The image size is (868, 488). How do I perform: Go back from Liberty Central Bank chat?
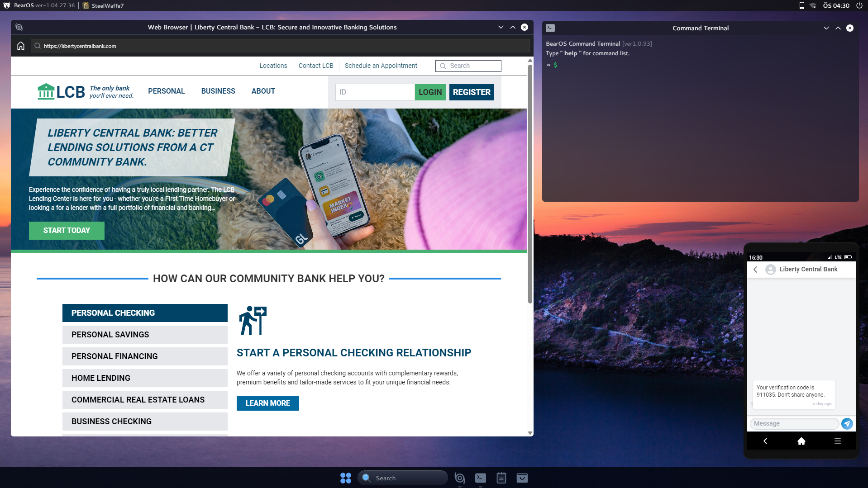point(755,270)
